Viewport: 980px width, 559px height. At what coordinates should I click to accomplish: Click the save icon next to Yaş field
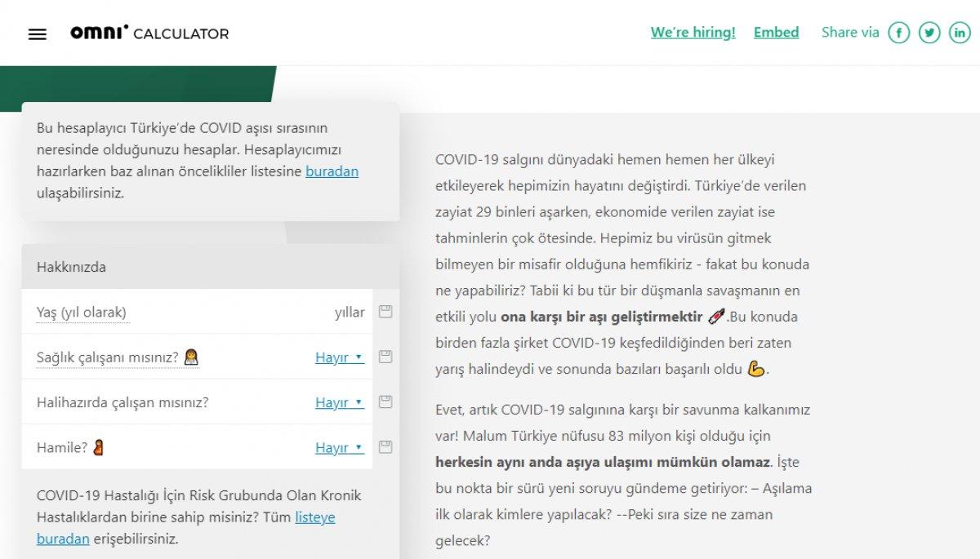385,311
